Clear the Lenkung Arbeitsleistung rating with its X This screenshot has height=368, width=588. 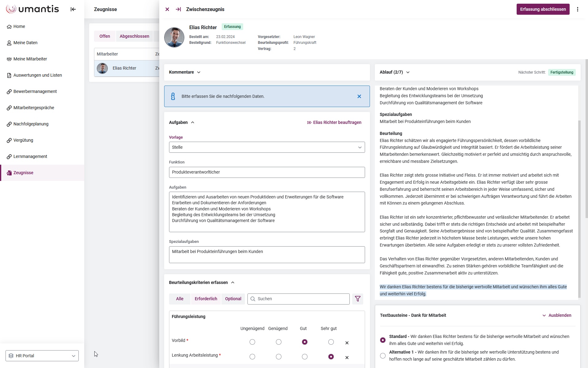pos(347,358)
